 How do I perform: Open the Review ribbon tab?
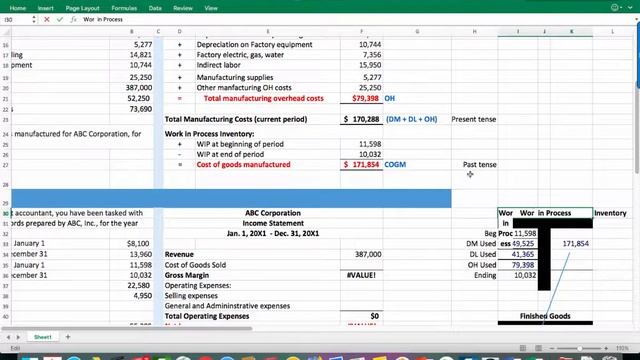coord(183,8)
